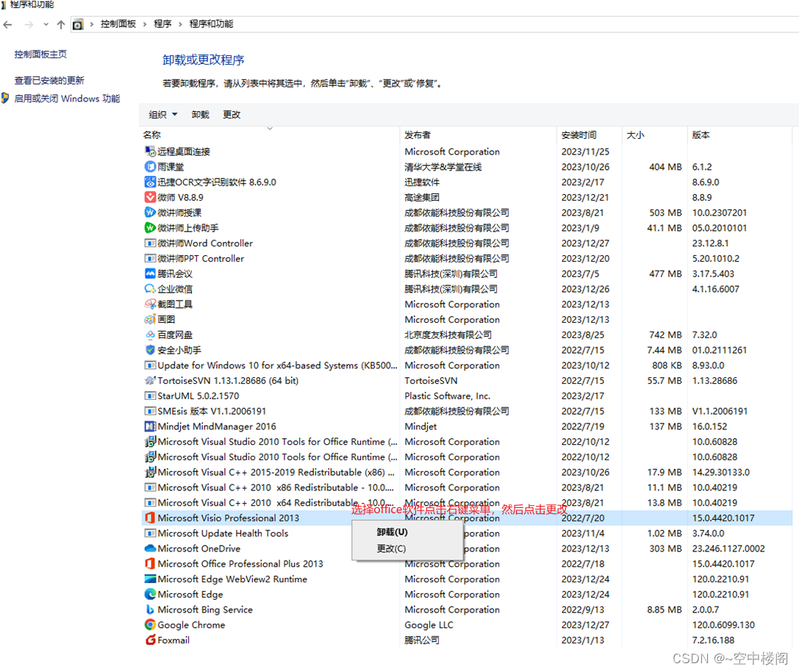
Task: Click 腾讯会议 program icon
Action: click(x=150, y=274)
